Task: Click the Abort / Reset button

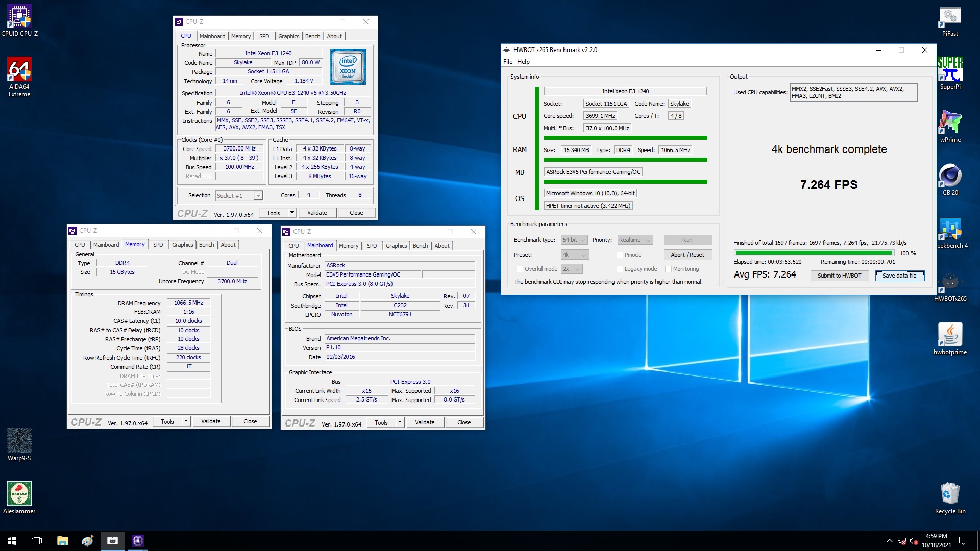Action: [x=687, y=255]
